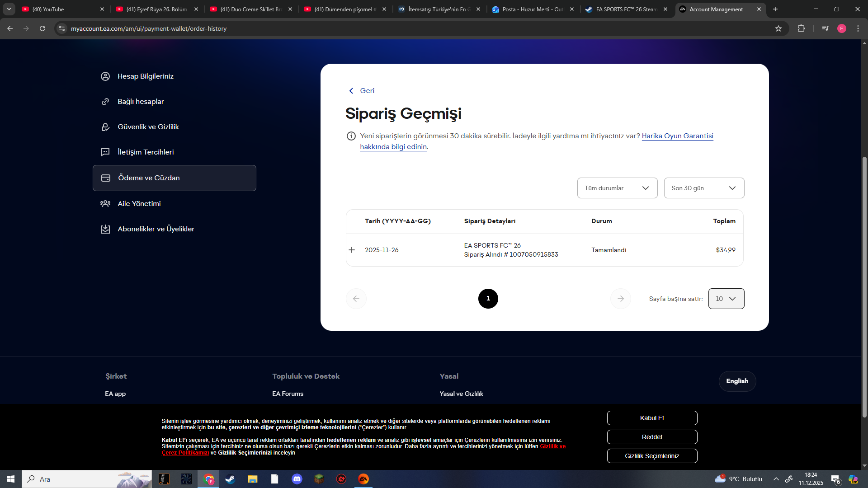Select page 1 in pagination

[488, 299]
